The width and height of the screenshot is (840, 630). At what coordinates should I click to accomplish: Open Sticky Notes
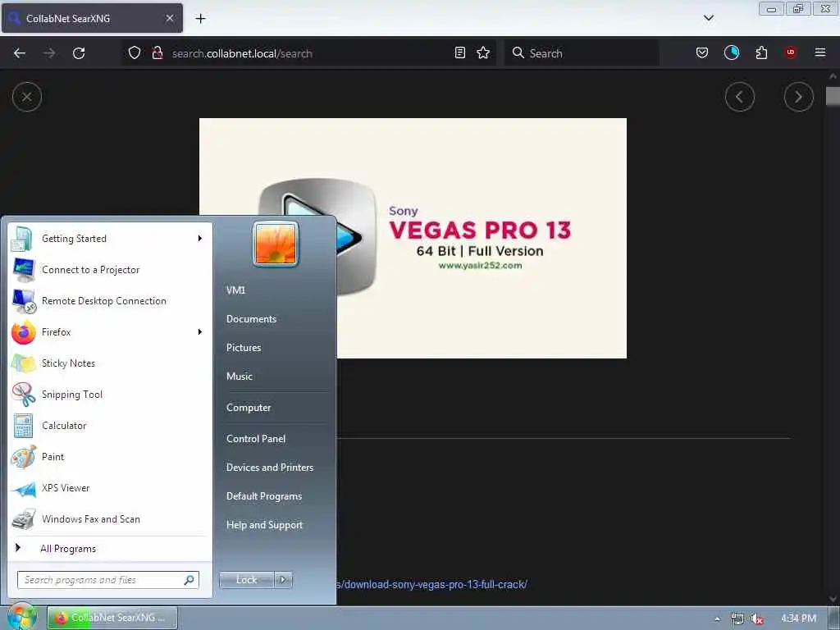tap(110, 363)
